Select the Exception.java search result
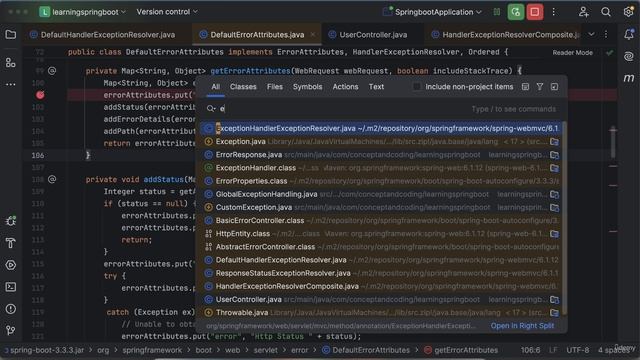 point(381,142)
